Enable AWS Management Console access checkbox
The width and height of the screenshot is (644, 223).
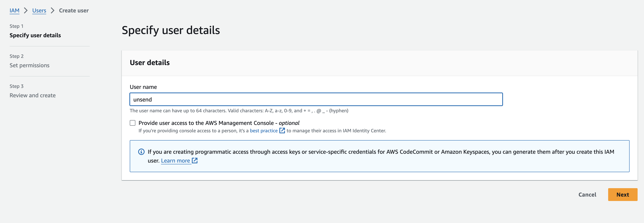tap(133, 123)
